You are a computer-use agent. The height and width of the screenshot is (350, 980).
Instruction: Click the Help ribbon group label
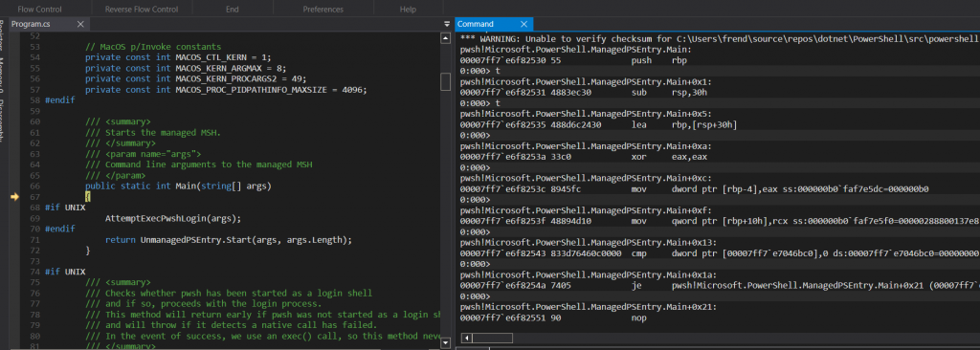click(408, 10)
